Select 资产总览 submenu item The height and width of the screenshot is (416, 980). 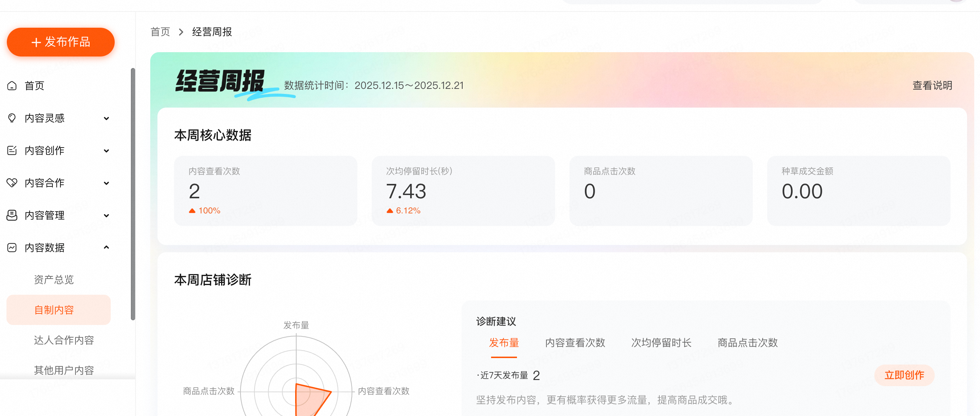[54, 280]
